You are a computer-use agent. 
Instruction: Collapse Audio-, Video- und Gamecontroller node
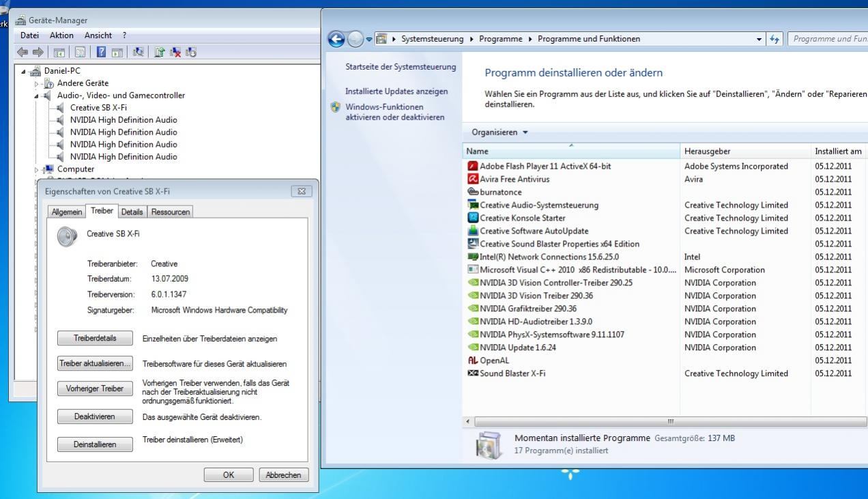pos(37,96)
